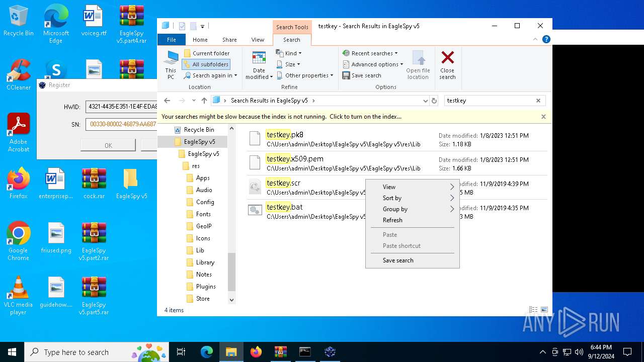The image size is (644, 362).
Task: Click the Explorer help question mark icon
Action: coord(546,39)
